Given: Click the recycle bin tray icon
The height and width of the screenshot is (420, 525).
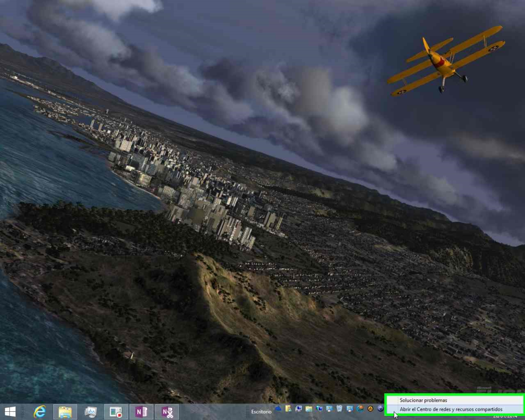Looking at the screenshot, I should [339, 409].
